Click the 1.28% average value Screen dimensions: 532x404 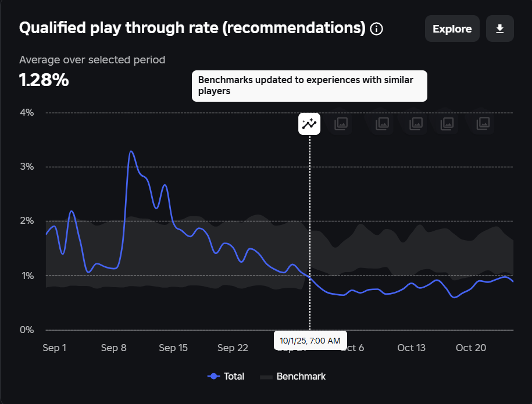pyautogui.click(x=44, y=80)
